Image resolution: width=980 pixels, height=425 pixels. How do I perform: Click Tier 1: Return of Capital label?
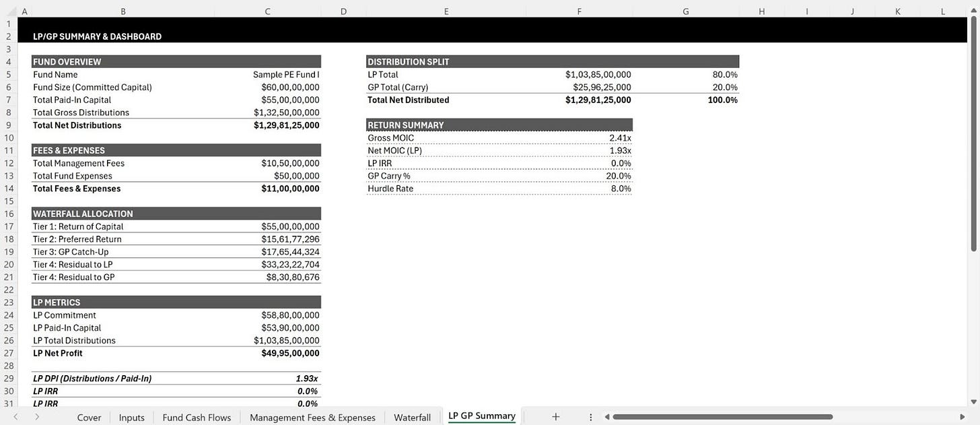(78, 226)
